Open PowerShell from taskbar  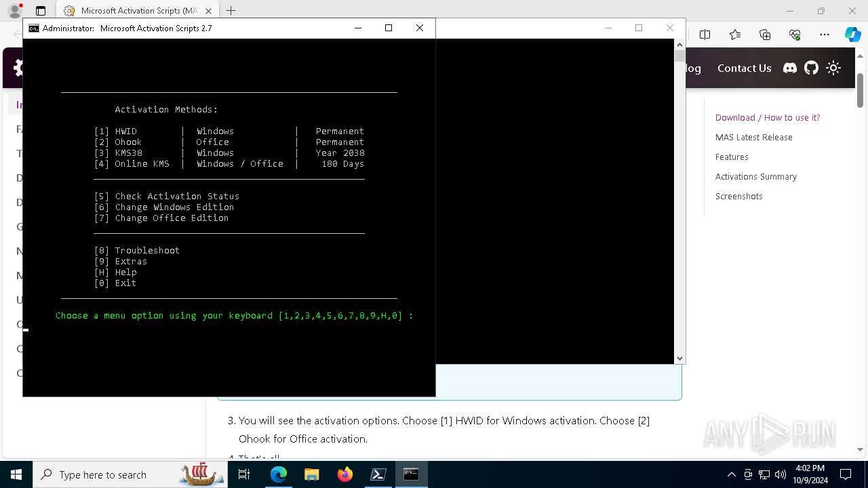[378, 474]
